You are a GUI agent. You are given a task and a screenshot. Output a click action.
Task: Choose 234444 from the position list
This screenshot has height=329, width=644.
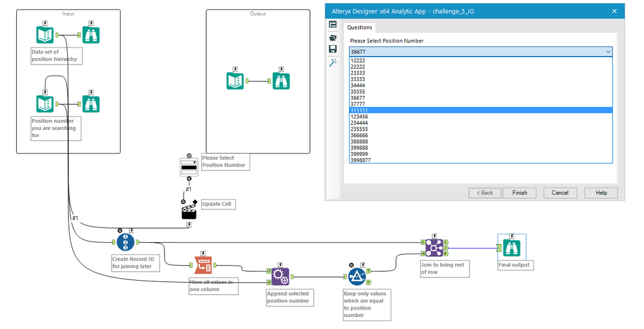point(481,123)
